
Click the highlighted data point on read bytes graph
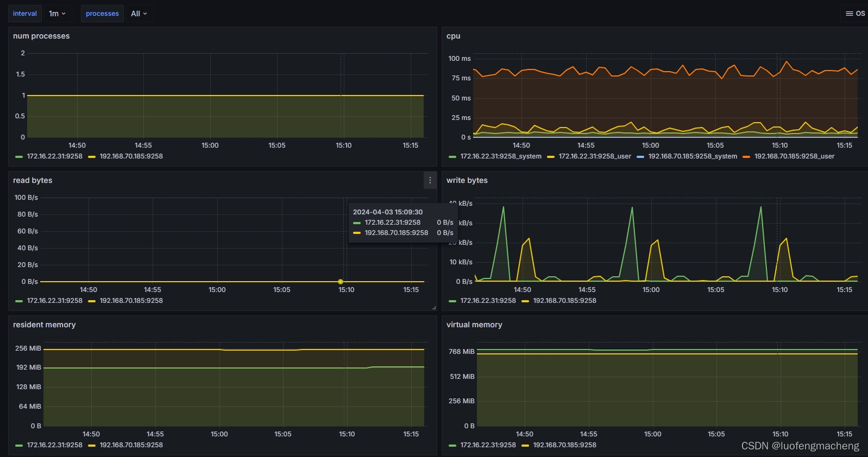click(x=341, y=282)
